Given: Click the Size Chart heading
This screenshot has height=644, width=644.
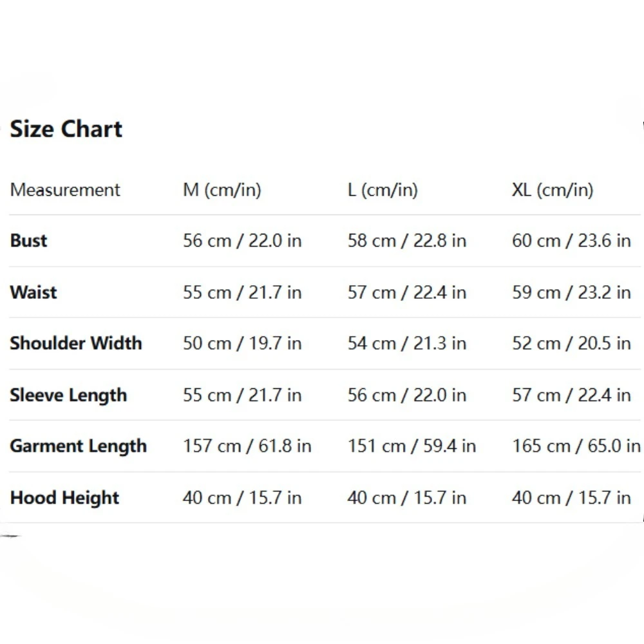Looking at the screenshot, I should click(x=66, y=129).
